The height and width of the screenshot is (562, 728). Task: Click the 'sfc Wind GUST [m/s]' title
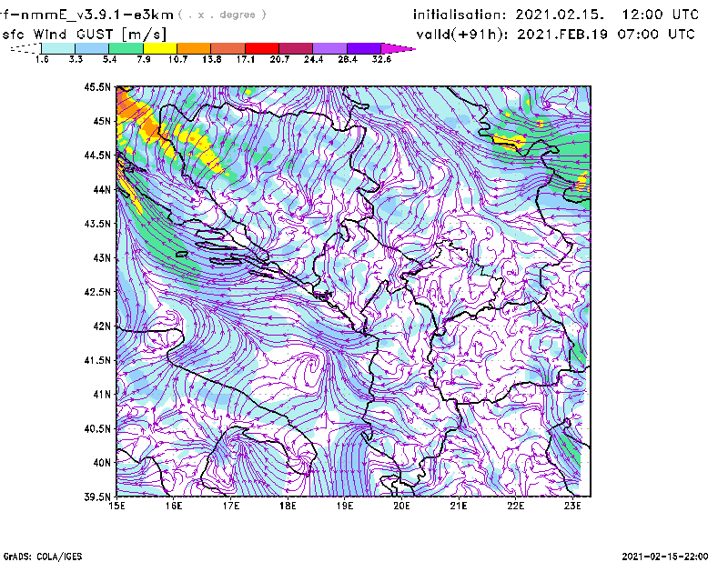84,35
